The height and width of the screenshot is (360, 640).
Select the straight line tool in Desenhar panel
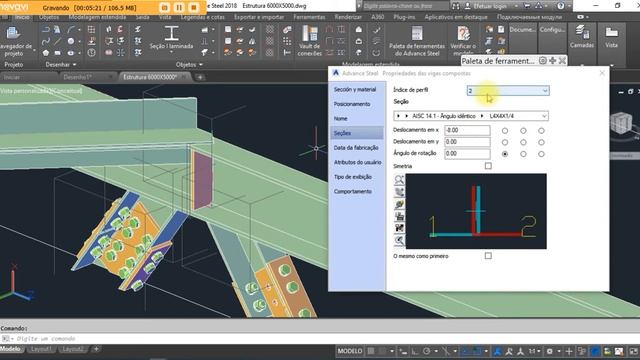click(x=58, y=41)
